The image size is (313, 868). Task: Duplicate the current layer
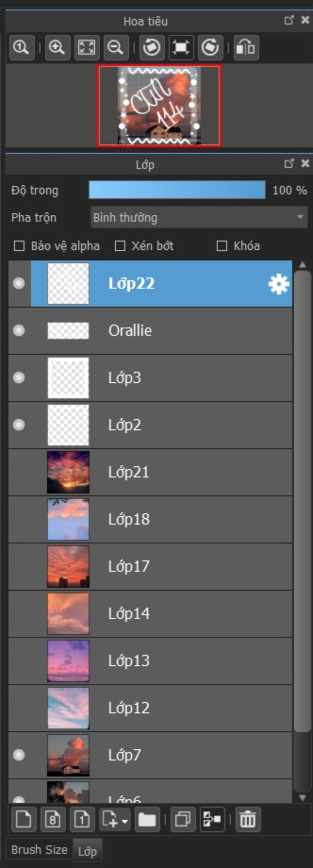click(x=183, y=819)
